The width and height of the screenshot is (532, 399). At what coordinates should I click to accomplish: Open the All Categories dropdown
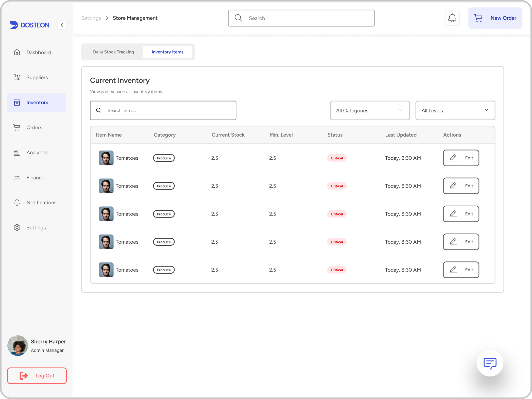coord(369,110)
